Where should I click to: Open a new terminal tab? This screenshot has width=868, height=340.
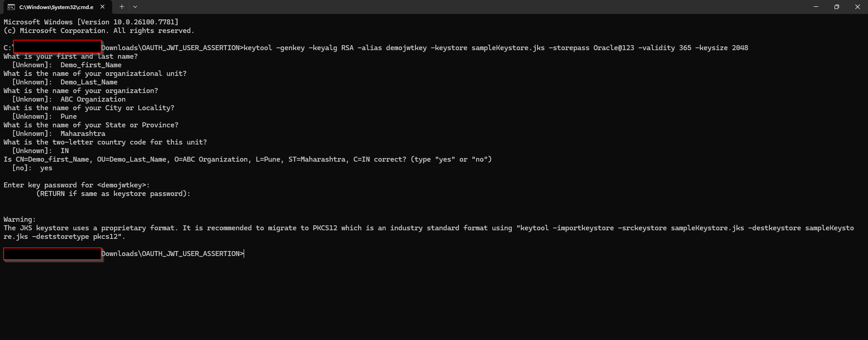click(x=122, y=7)
